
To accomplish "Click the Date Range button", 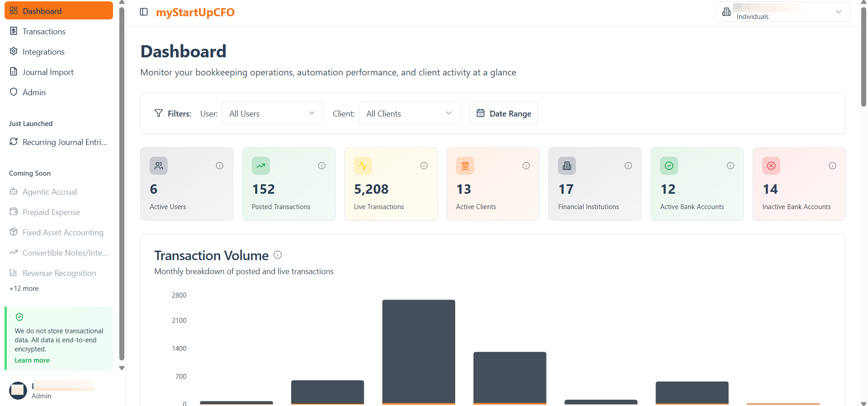I will coord(504,113).
